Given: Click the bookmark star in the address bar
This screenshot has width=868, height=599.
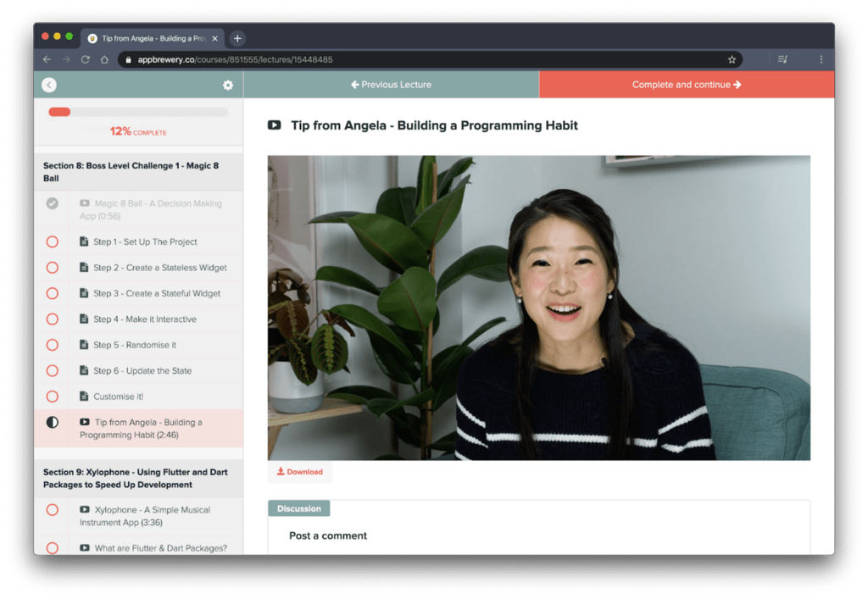Looking at the screenshot, I should [x=731, y=59].
